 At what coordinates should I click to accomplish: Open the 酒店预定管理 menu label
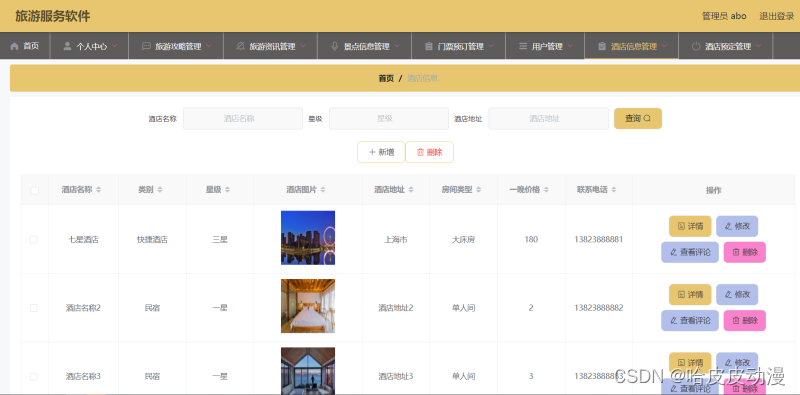click(728, 46)
